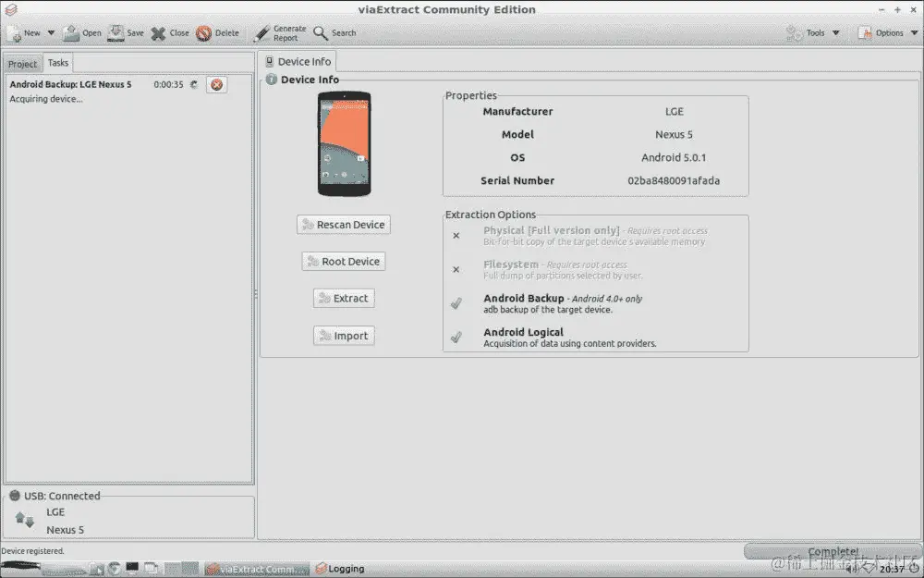Click the Device registered status text

(x=32, y=551)
